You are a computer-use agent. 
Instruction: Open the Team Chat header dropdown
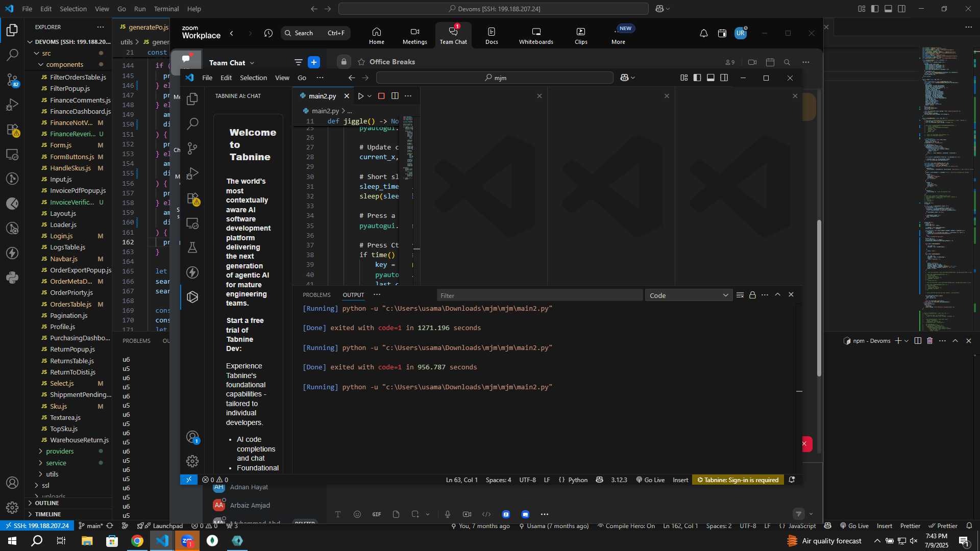click(252, 63)
